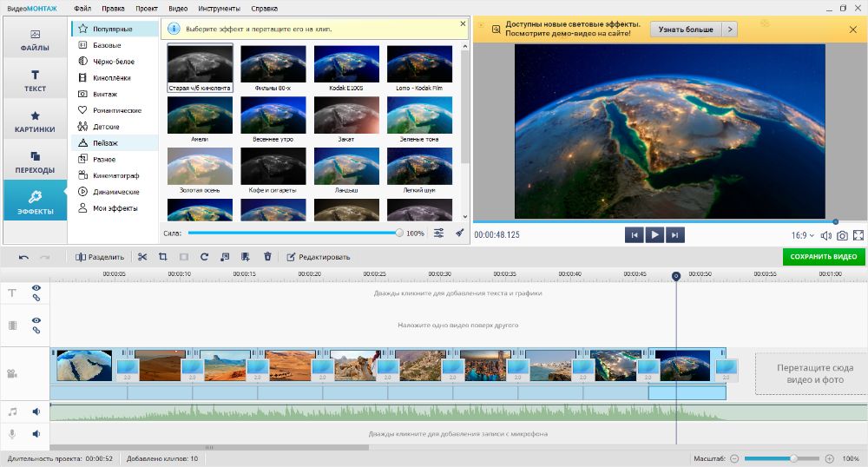The width and height of the screenshot is (868, 467).
Task: Click the СОХРАНИТЬ ВИДЕО button
Action: [x=824, y=257]
